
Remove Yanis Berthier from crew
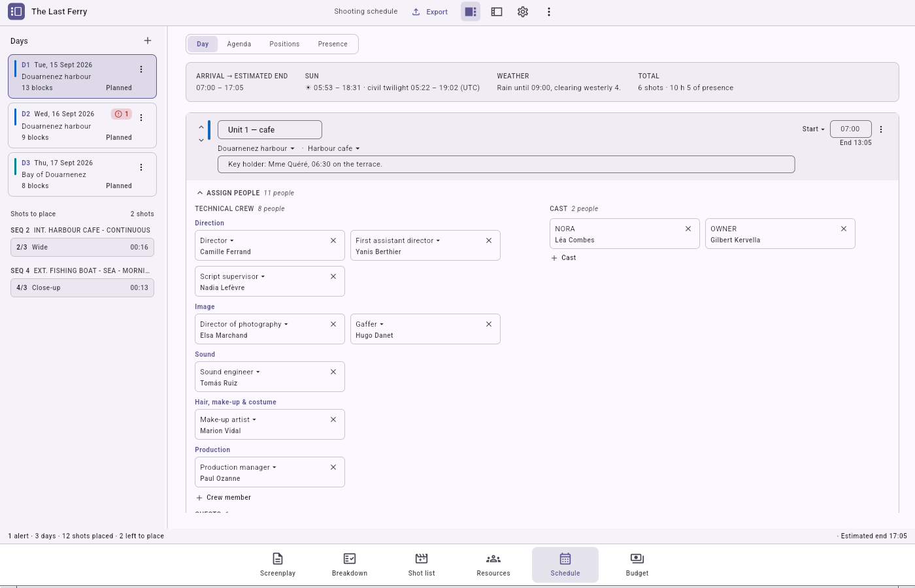489,240
